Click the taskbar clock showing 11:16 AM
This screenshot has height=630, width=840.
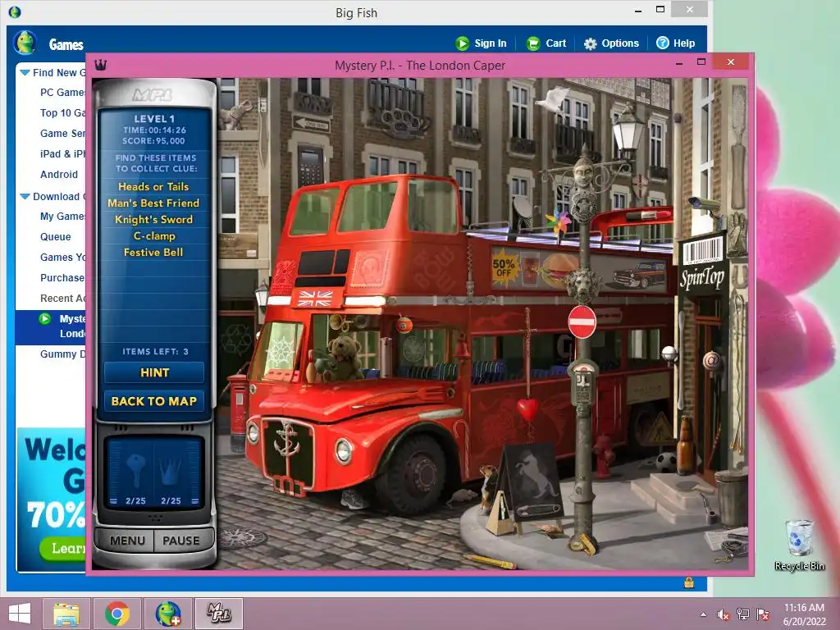(x=804, y=614)
